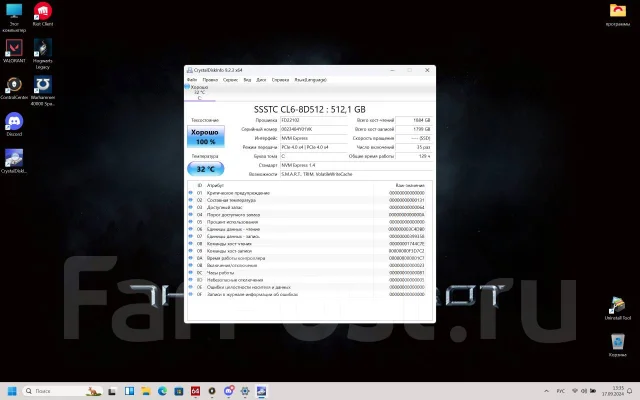Open the clock and date in taskbar
This screenshot has width=640, height=400.
pyautogui.click(x=613, y=391)
